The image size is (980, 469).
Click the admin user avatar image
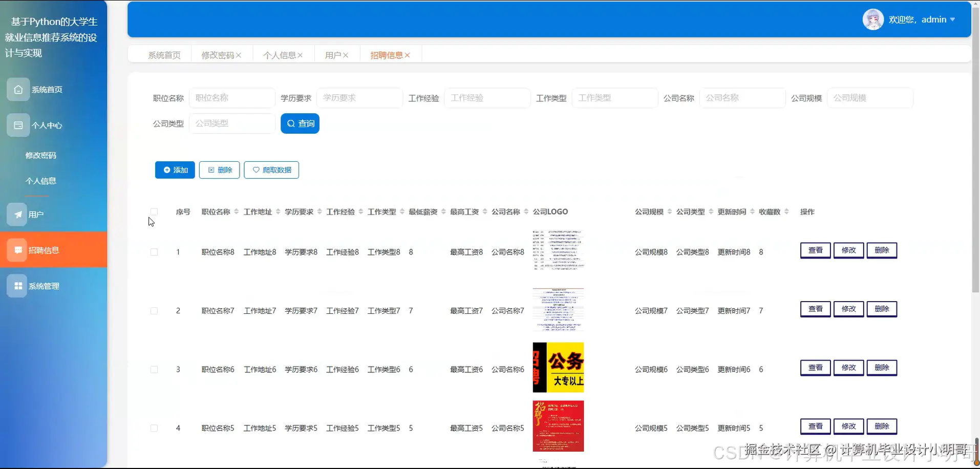[873, 19]
